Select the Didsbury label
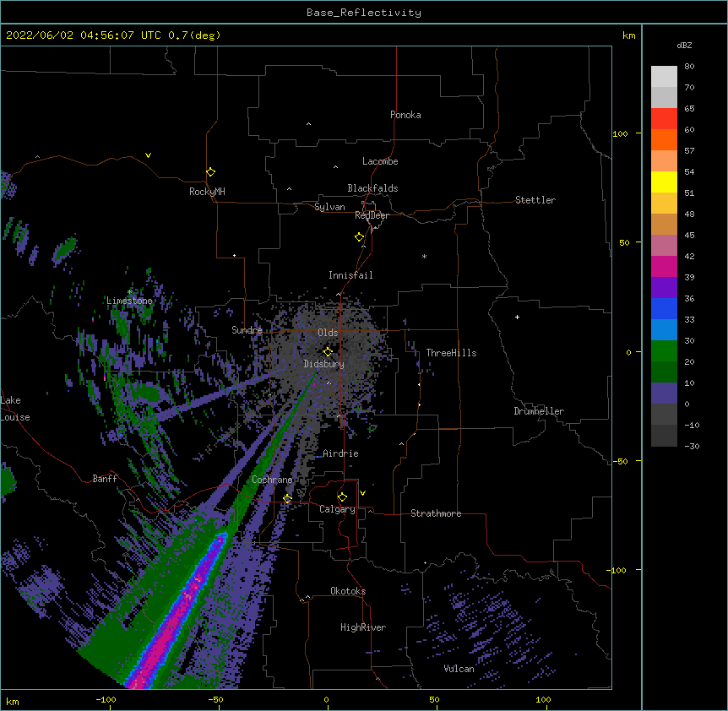728x711 pixels. 323,364
